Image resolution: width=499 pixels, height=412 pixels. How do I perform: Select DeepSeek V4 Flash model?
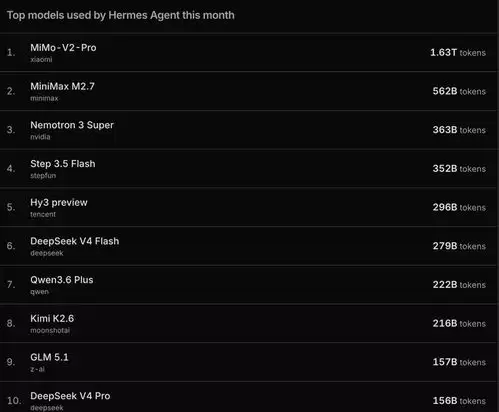(75, 241)
